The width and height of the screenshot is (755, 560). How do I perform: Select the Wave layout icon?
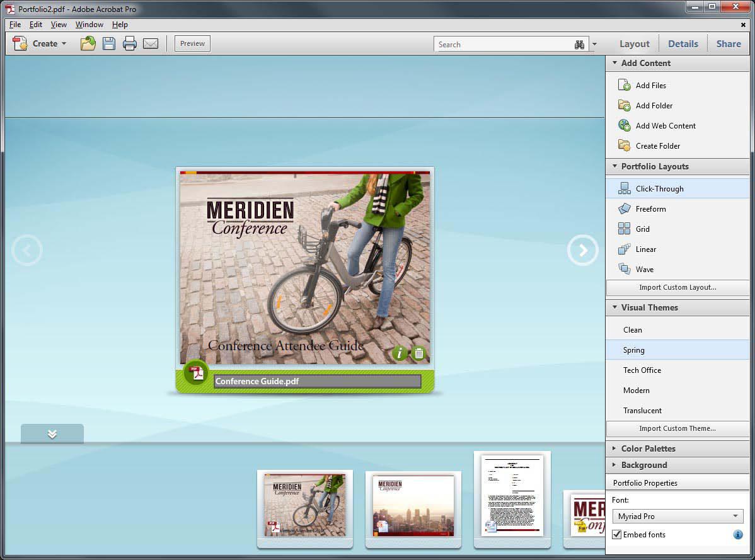(625, 270)
